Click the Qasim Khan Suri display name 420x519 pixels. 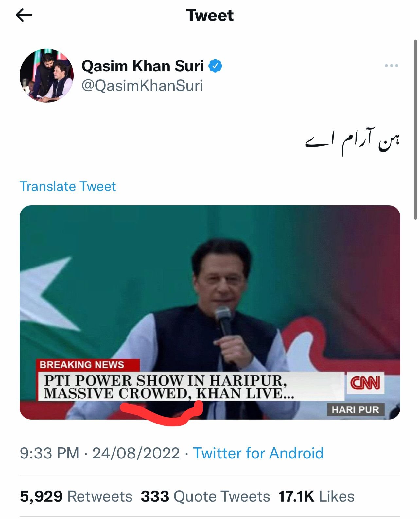point(143,66)
